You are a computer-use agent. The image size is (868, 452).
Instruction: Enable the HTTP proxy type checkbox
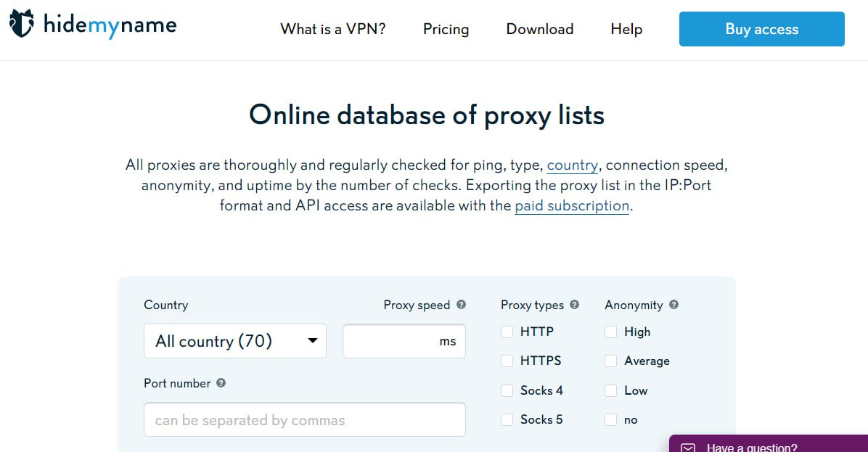[507, 332]
